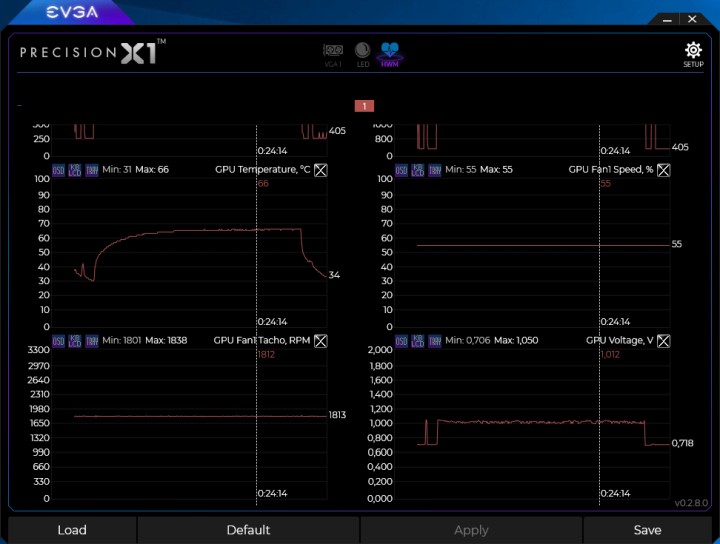Toggle TRAY icon for GPU Fan1 Tacho graph

[x=92, y=341]
